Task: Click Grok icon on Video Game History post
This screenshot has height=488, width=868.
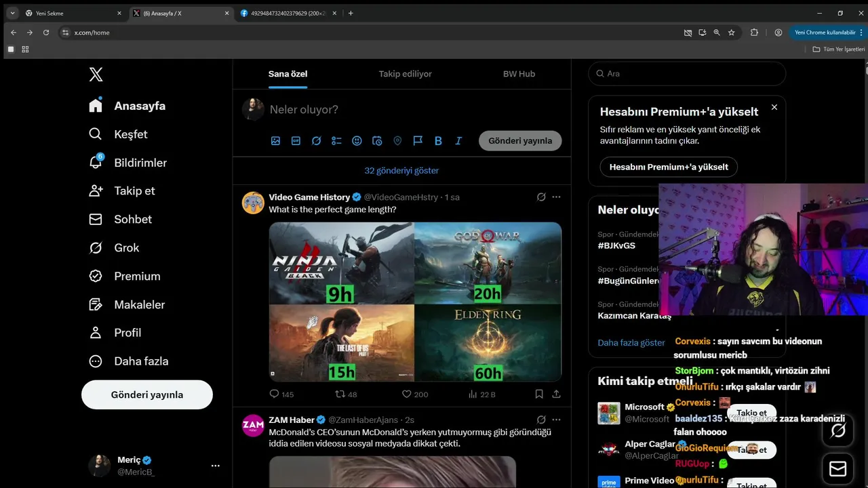Action: tap(541, 197)
